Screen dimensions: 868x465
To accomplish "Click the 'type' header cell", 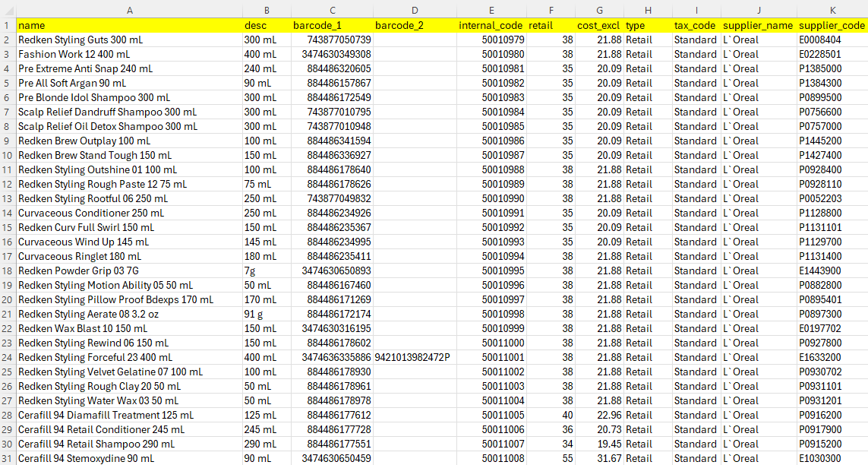I will pos(649,25).
